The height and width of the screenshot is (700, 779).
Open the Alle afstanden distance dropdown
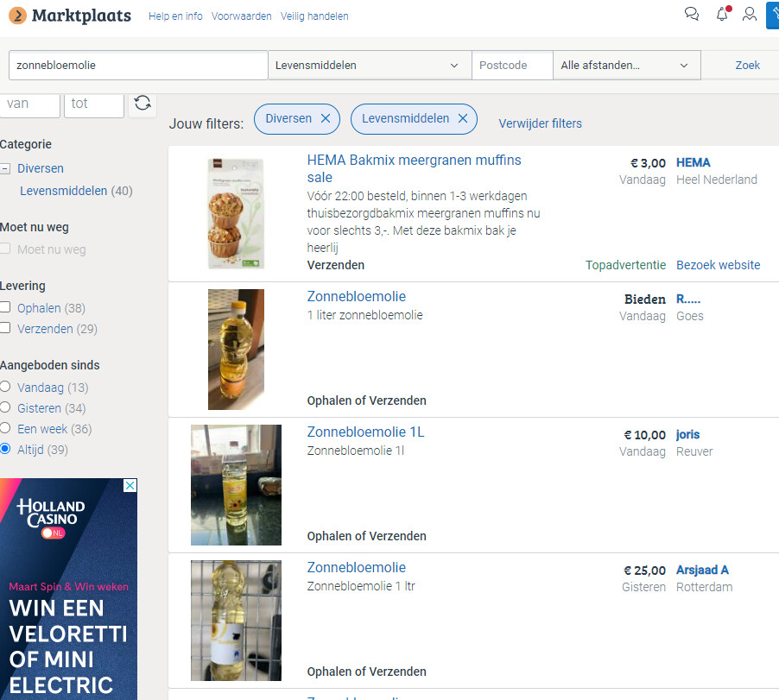626,65
